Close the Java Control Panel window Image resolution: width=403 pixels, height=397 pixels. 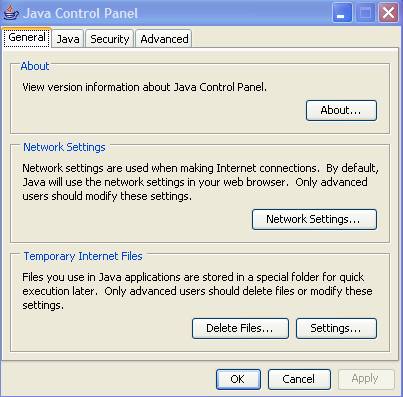coord(388,13)
